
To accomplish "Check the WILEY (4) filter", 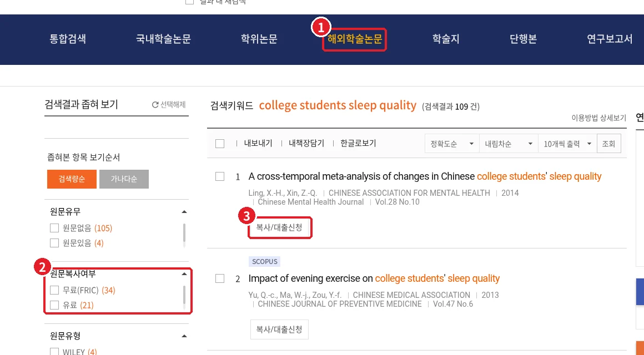I will tap(54, 352).
